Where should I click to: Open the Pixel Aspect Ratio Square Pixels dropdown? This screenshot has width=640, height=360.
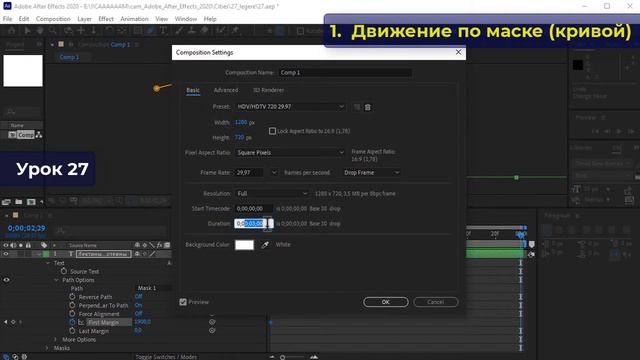(x=291, y=152)
